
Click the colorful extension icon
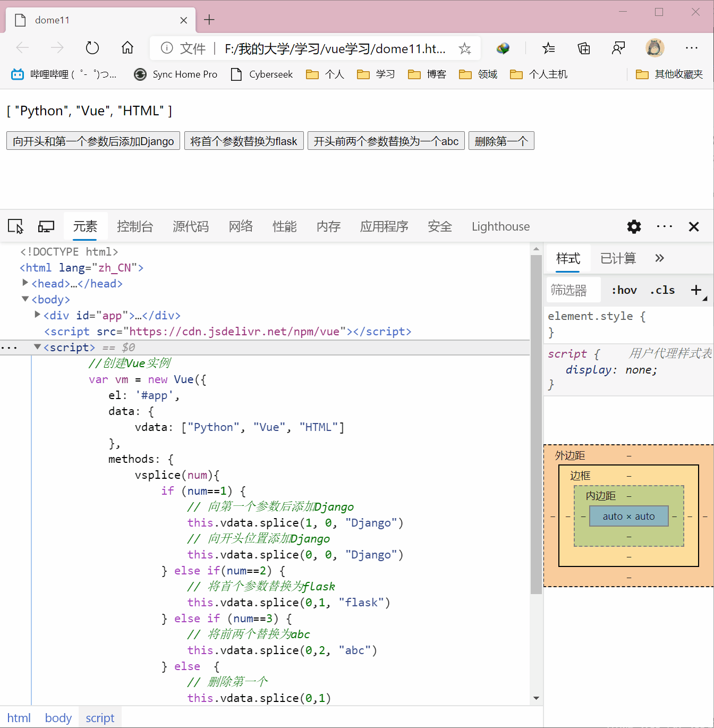503,48
